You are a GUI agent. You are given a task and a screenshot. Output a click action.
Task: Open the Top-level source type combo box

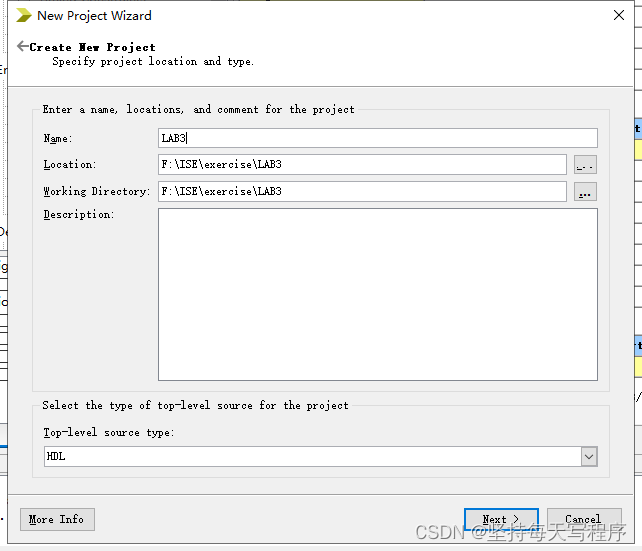tap(312, 456)
